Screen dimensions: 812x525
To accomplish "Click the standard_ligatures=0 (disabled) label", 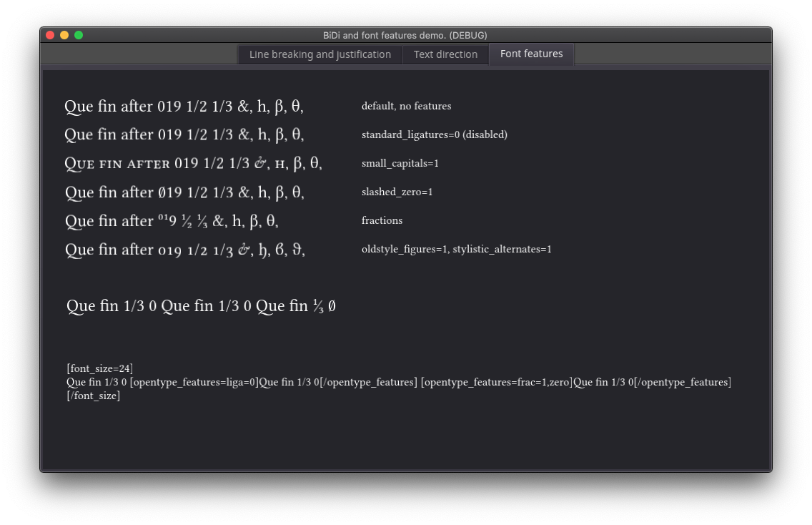I will point(435,134).
